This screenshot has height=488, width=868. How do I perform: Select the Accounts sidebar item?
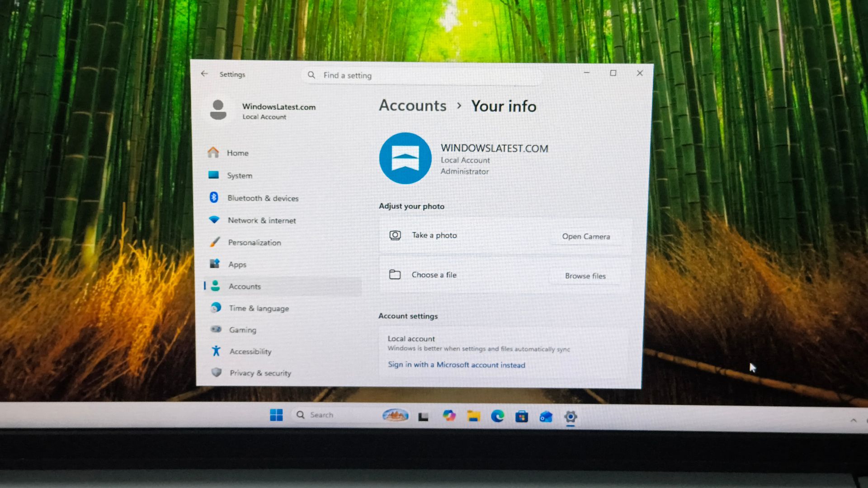point(283,286)
